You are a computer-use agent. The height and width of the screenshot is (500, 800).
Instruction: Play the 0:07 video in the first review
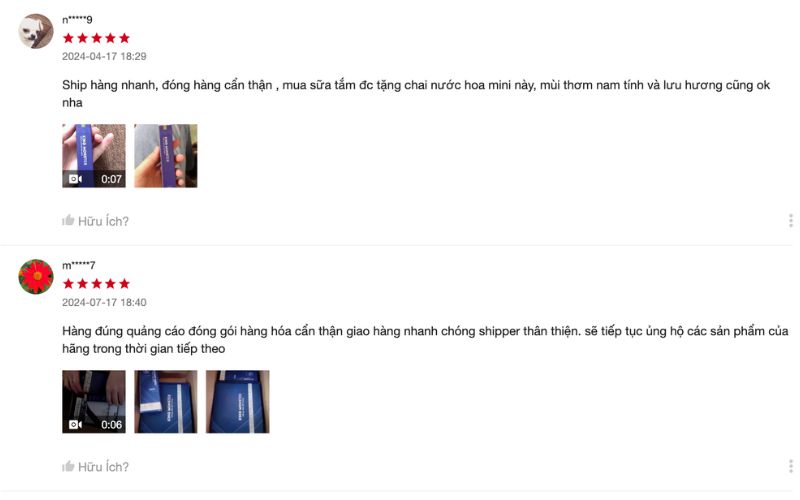pyautogui.click(x=94, y=156)
